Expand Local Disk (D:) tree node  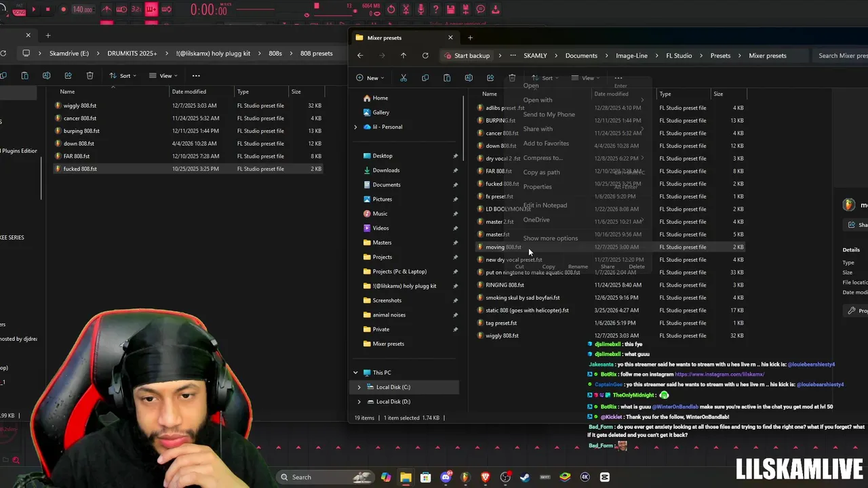pos(359,401)
